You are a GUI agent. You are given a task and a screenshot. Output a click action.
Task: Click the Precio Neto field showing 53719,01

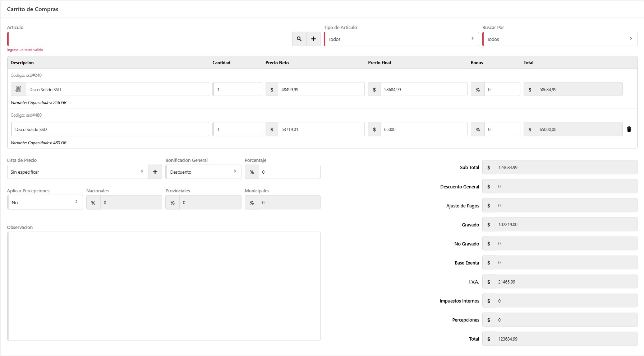[321, 130]
